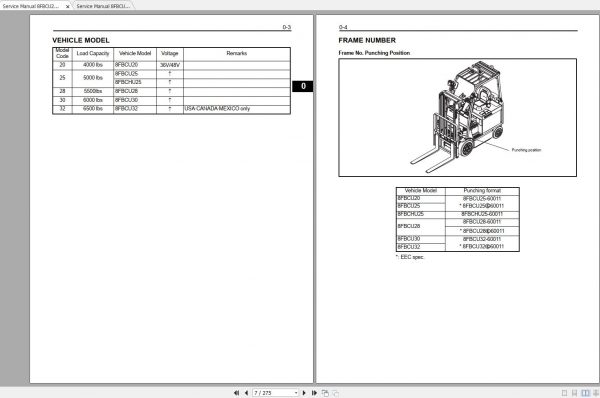
Task: Click the 'Punching position' label in diagram
Action: (x=526, y=150)
